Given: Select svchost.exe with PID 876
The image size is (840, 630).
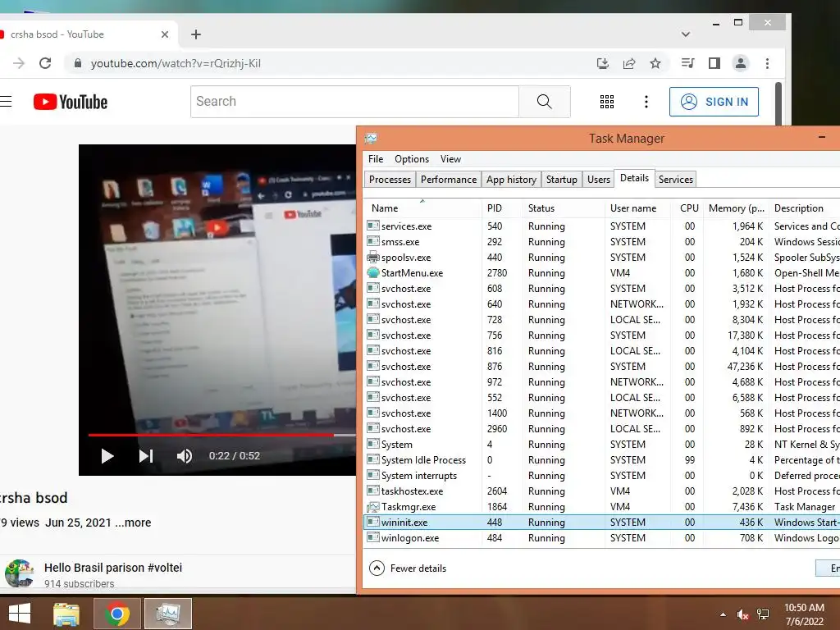Looking at the screenshot, I should tap(601, 367).
